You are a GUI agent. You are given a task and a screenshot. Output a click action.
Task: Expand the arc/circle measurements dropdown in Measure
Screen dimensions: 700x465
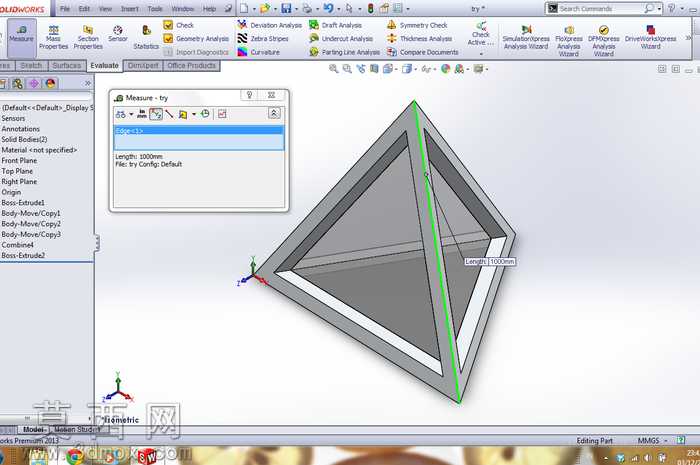131,115
